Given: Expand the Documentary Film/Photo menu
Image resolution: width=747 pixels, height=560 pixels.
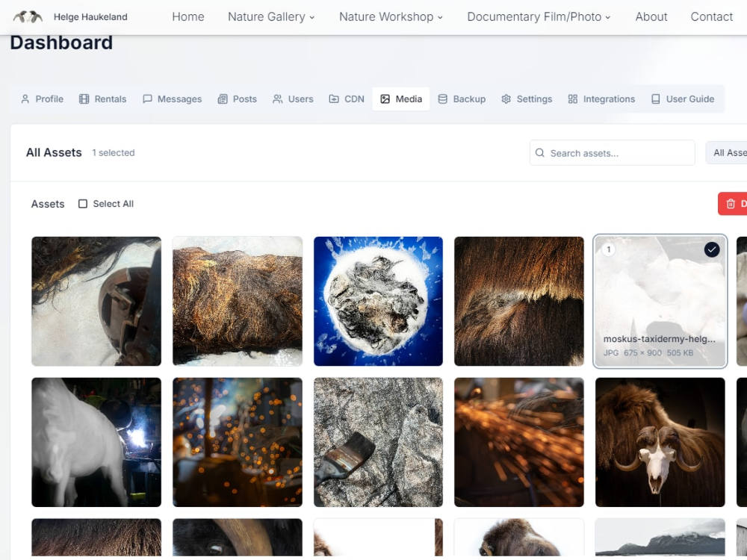Looking at the screenshot, I should pos(539,16).
